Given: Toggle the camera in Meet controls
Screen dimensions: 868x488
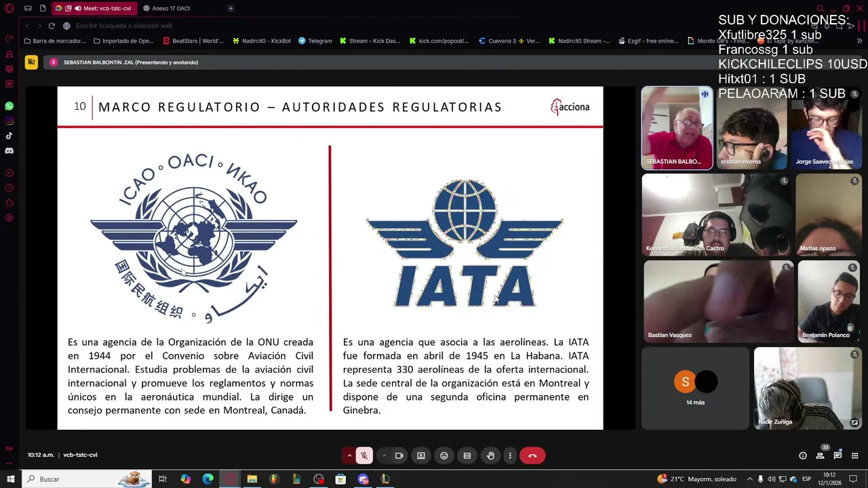Looking at the screenshot, I should point(399,455).
